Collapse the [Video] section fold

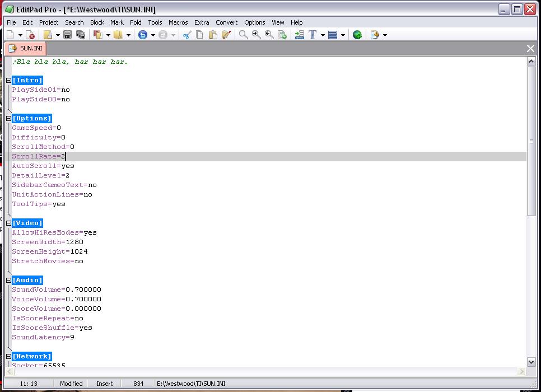pyautogui.click(x=9, y=223)
